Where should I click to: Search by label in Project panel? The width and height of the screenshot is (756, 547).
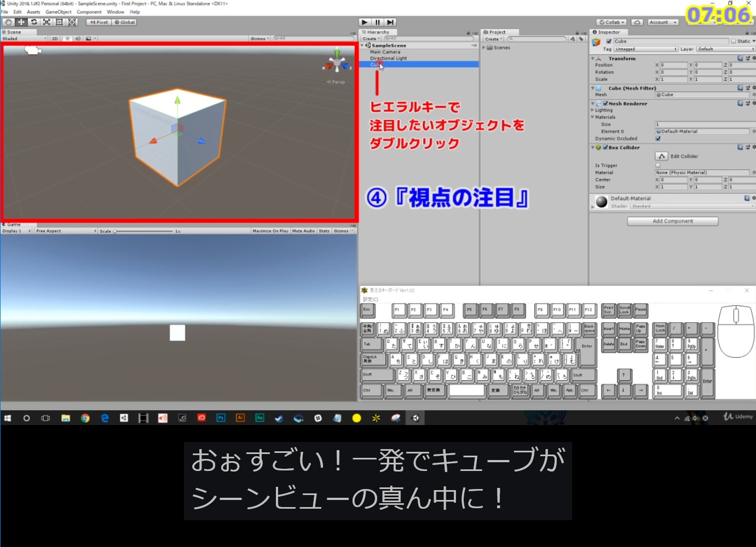[x=581, y=39]
